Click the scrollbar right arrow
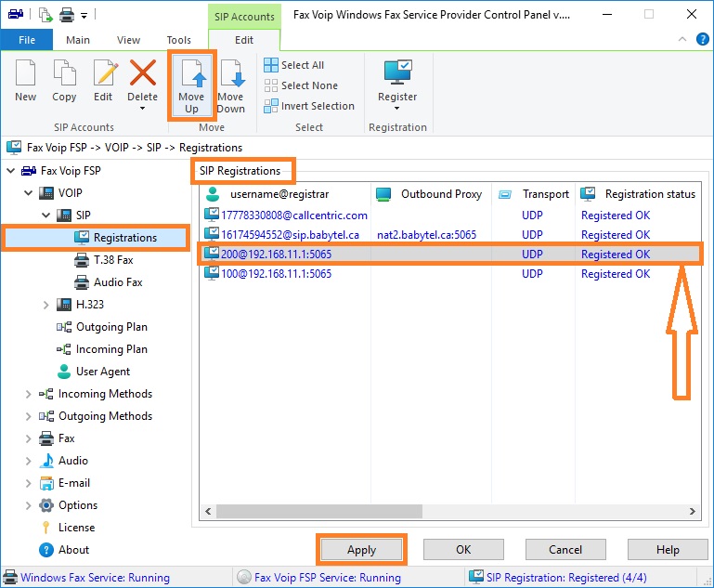 click(x=693, y=511)
